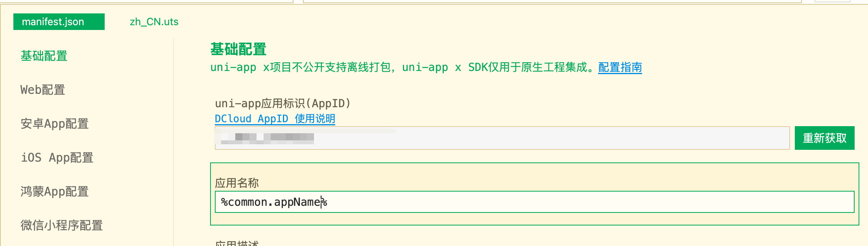868x246 pixels.
Task: Open 微信小程序配置 section
Action: click(x=61, y=225)
